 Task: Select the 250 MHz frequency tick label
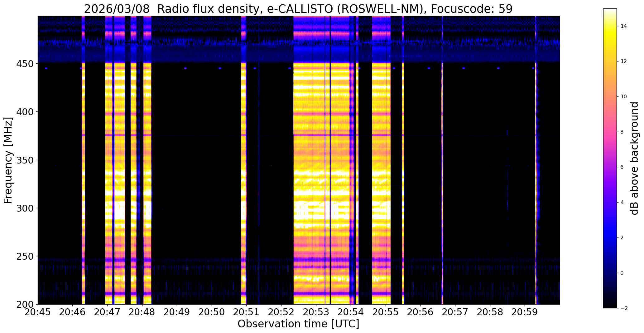tap(25, 256)
